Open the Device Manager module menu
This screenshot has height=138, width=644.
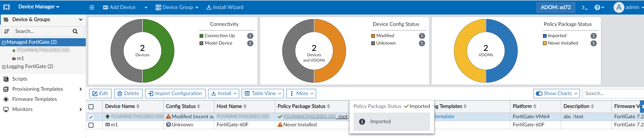click(x=39, y=7)
